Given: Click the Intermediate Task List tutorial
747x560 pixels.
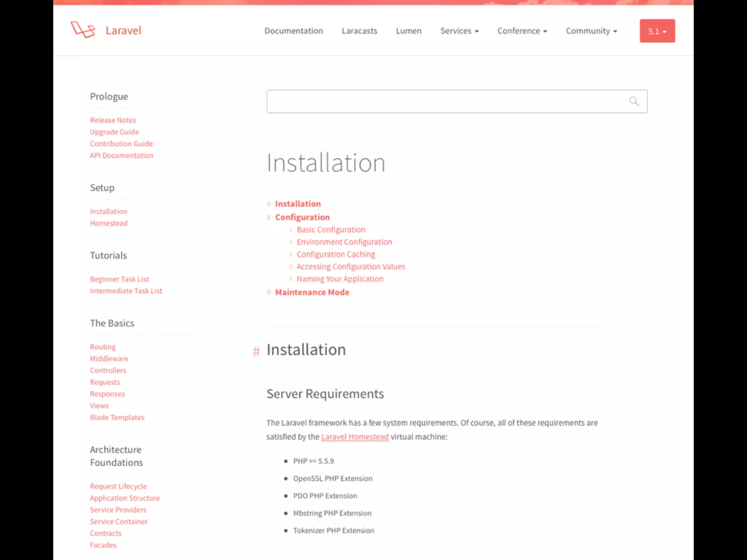Looking at the screenshot, I should pyautogui.click(x=126, y=291).
